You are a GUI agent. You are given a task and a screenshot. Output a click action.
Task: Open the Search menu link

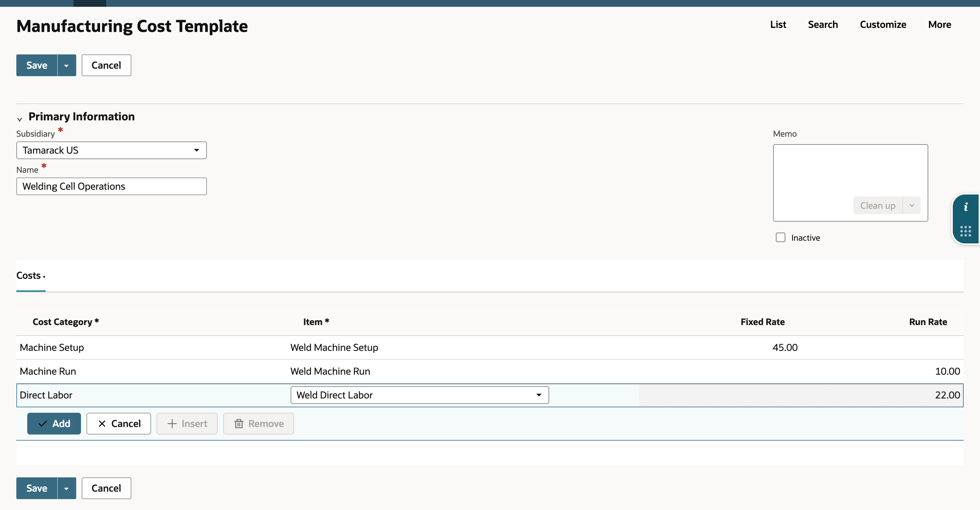[x=823, y=25]
